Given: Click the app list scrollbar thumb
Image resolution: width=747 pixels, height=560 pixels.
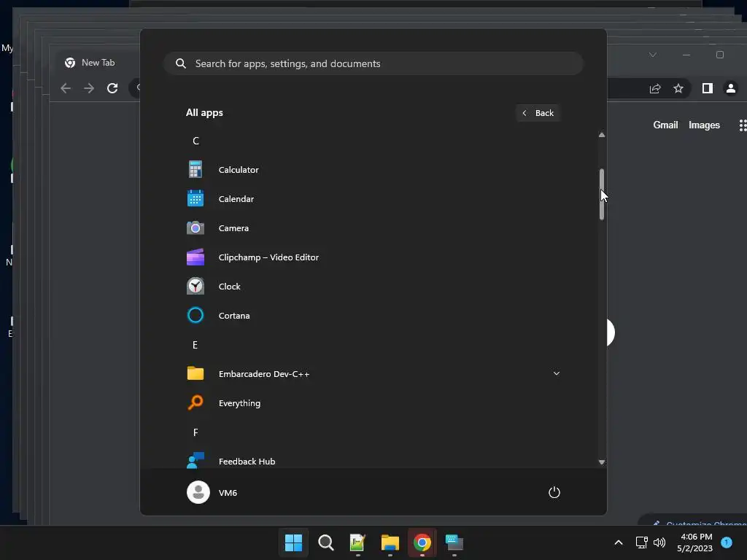Looking at the screenshot, I should (602, 194).
